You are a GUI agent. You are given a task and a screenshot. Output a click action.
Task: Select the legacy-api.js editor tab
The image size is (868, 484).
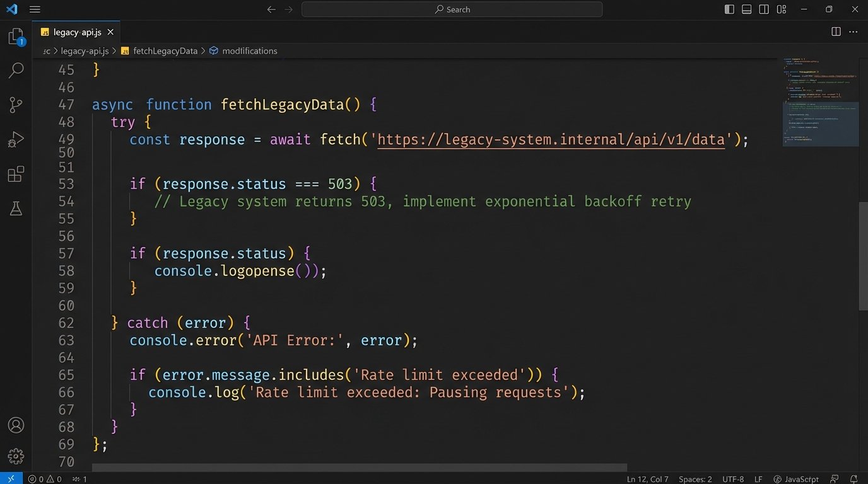click(x=77, y=32)
